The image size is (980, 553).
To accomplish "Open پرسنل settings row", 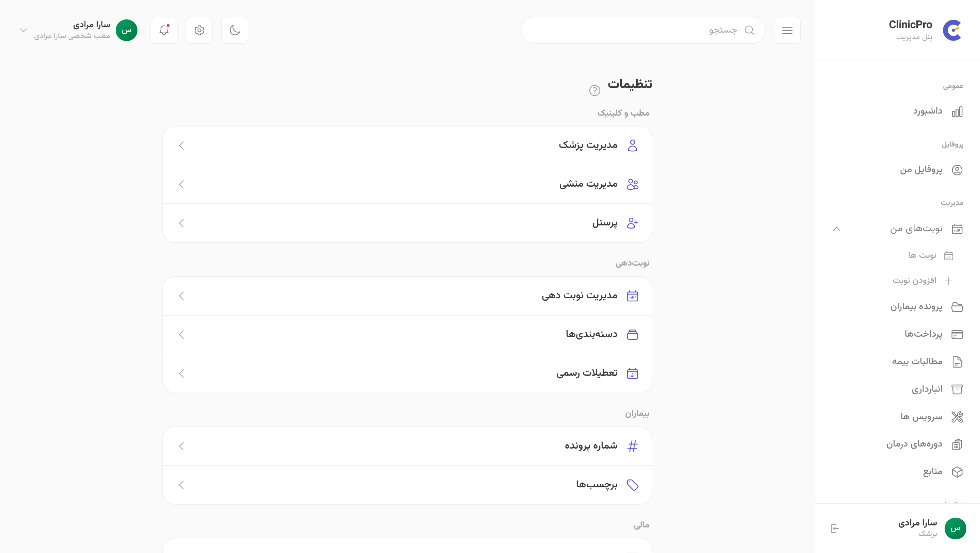I will [x=407, y=223].
